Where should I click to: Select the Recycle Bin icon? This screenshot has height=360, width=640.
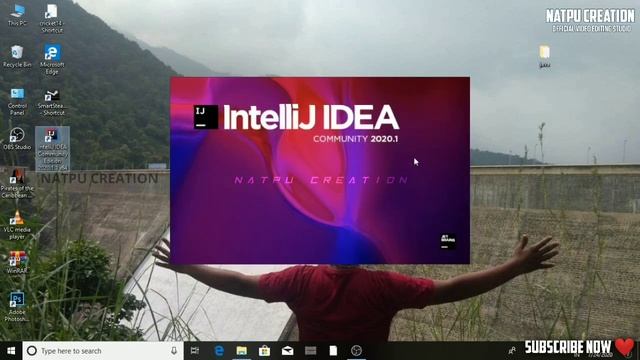tap(17, 56)
